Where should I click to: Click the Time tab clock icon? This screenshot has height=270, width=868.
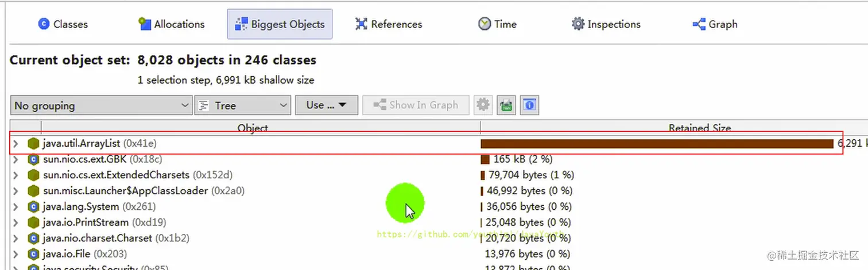pyautogui.click(x=485, y=24)
